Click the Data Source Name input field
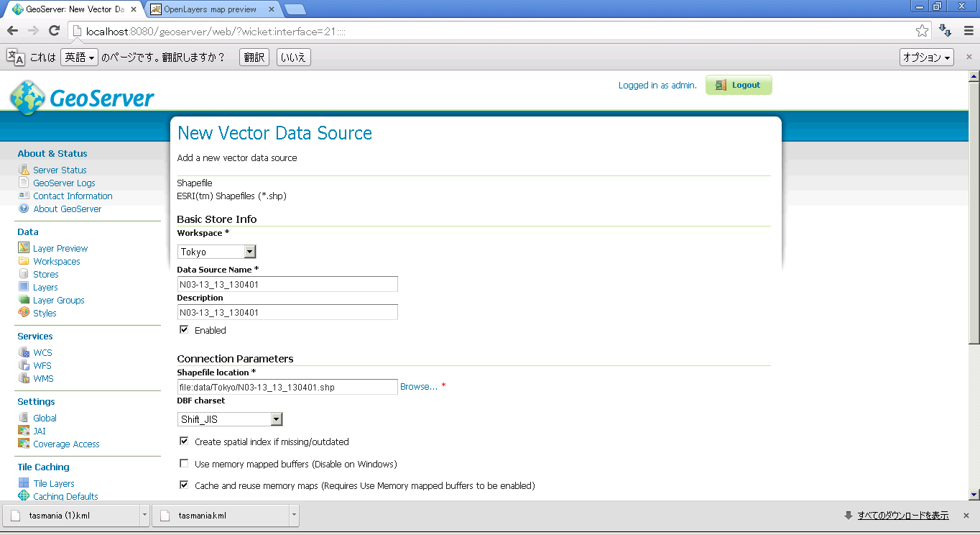This screenshot has height=535, width=980. pyautogui.click(x=287, y=284)
